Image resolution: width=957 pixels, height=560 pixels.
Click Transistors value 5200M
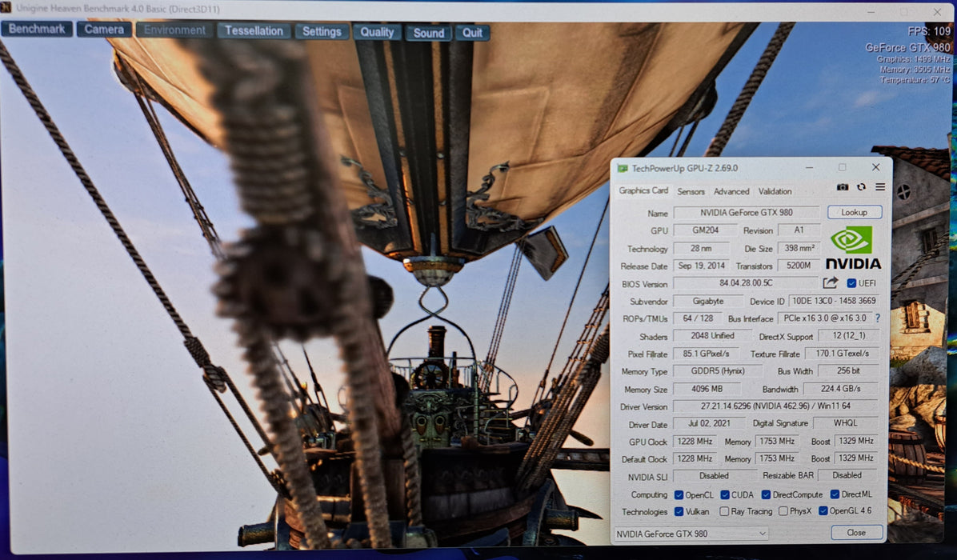[x=799, y=266]
